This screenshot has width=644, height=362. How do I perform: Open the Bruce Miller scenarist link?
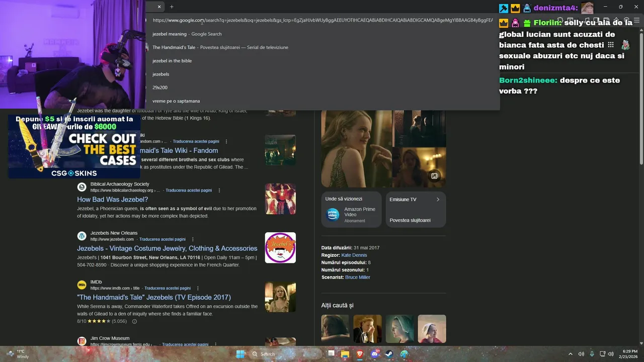(358, 278)
